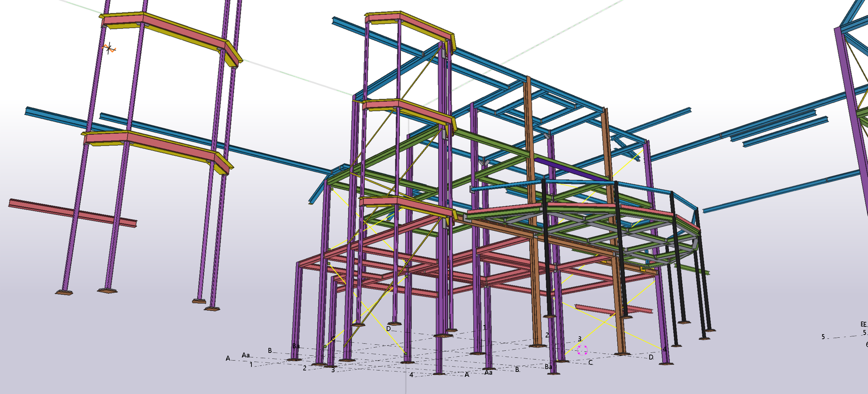This screenshot has height=394, width=868.
Task: Select the green brace end handle near grid C
Action: (x=325, y=346)
